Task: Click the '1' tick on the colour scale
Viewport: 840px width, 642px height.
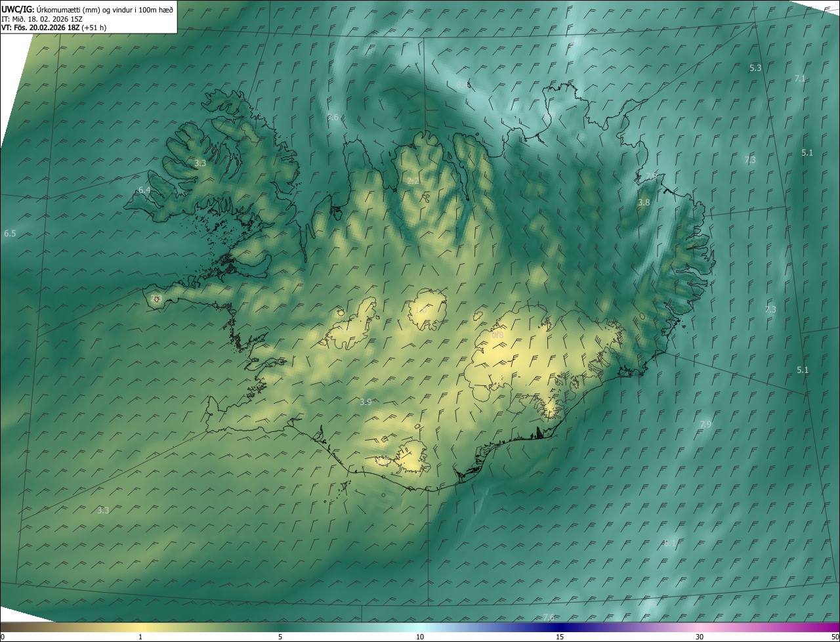Action: coord(140,637)
